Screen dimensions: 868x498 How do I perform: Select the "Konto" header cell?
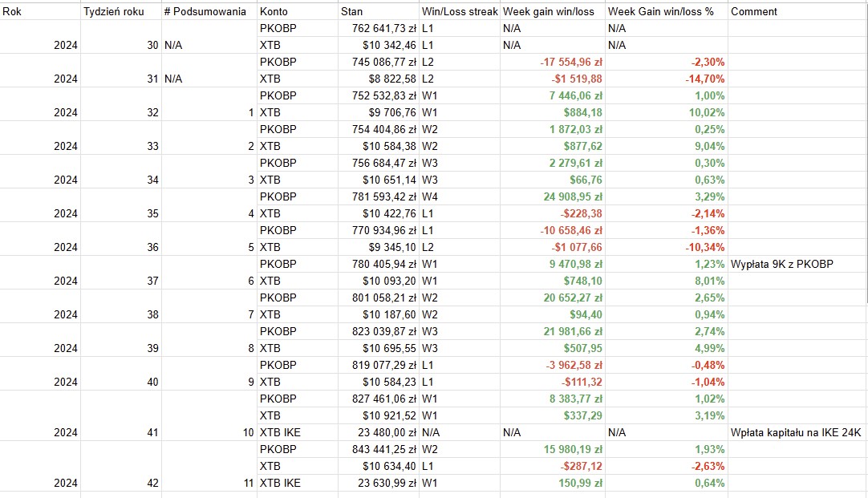297,11
